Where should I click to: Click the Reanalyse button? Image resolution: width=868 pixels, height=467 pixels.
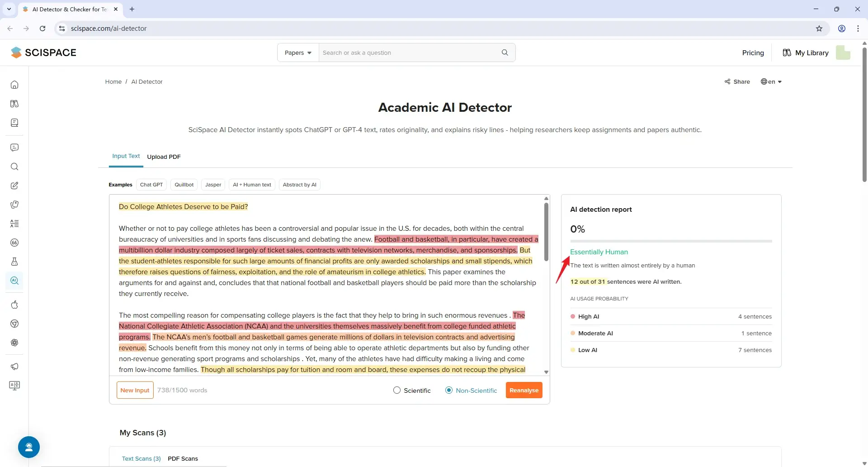tap(524, 390)
